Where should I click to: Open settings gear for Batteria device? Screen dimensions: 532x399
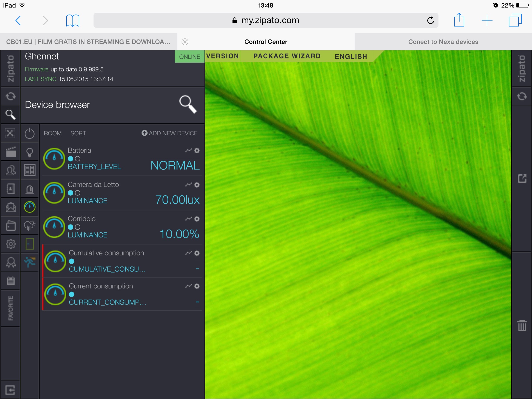197,150
